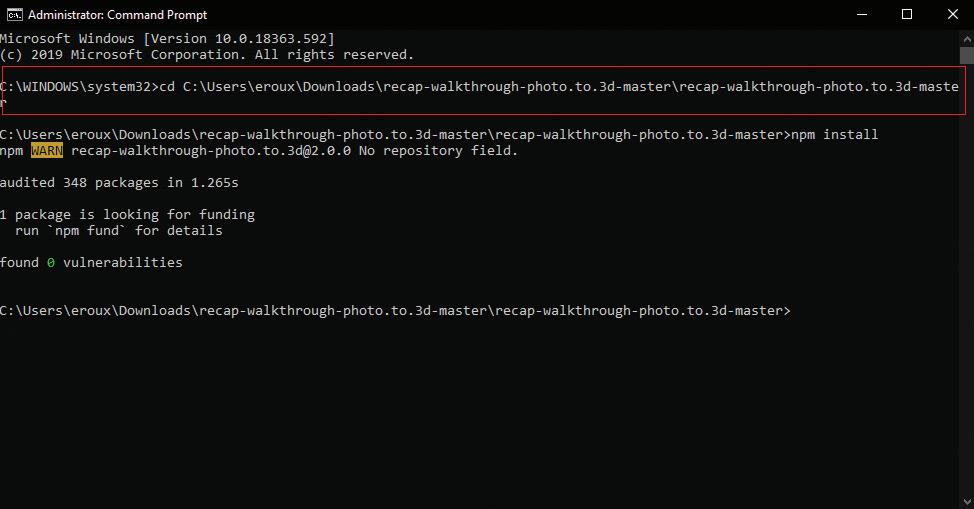Screen dimensions: 974x509
Task: Close the Administrator: Command Prompt window
Action: (x=952, y=14)
